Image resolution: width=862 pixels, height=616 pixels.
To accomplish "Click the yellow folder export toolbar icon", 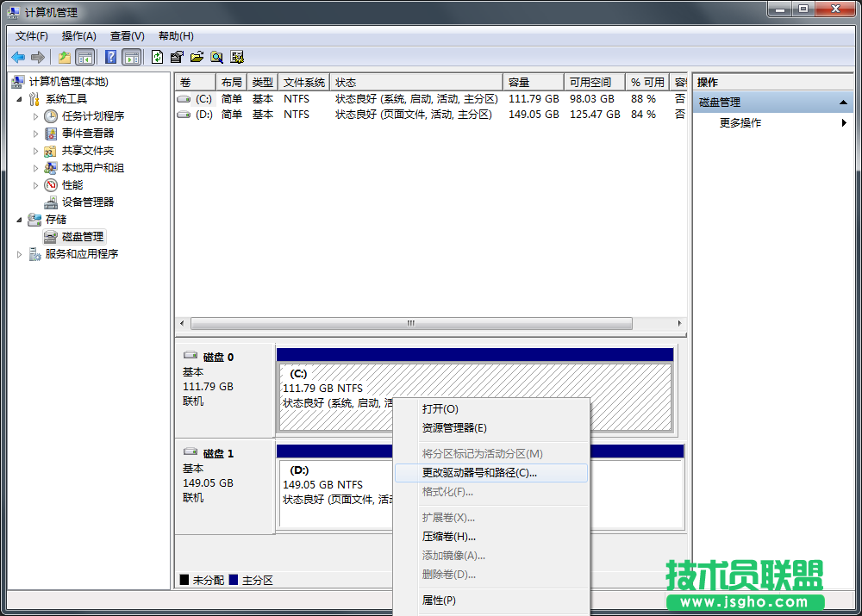I will 64,56.
